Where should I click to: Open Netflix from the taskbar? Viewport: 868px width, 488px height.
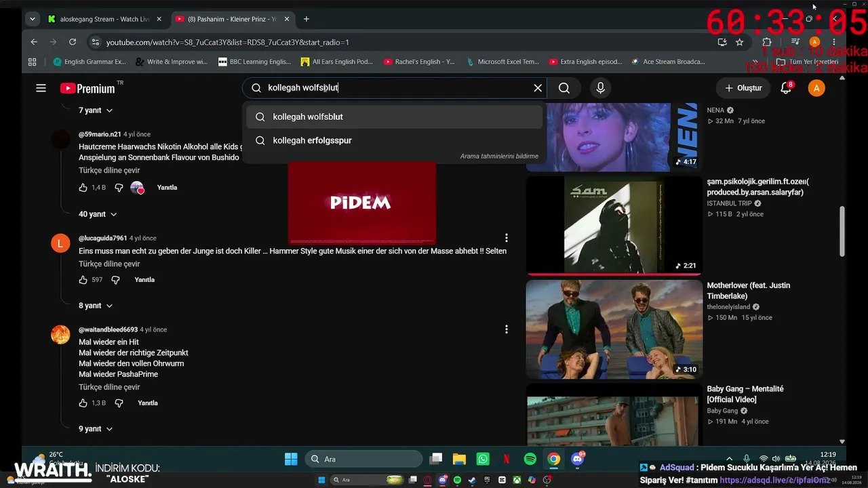(x=507, y=460)
